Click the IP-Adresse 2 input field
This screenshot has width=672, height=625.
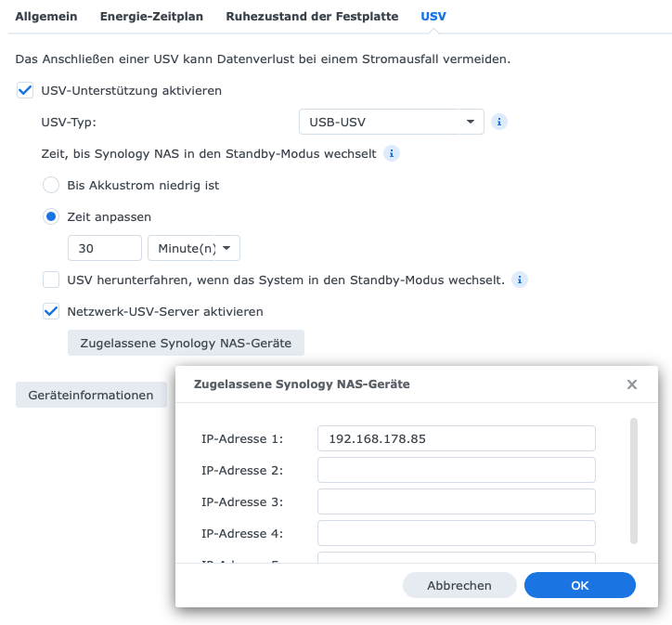coord(456,470)
